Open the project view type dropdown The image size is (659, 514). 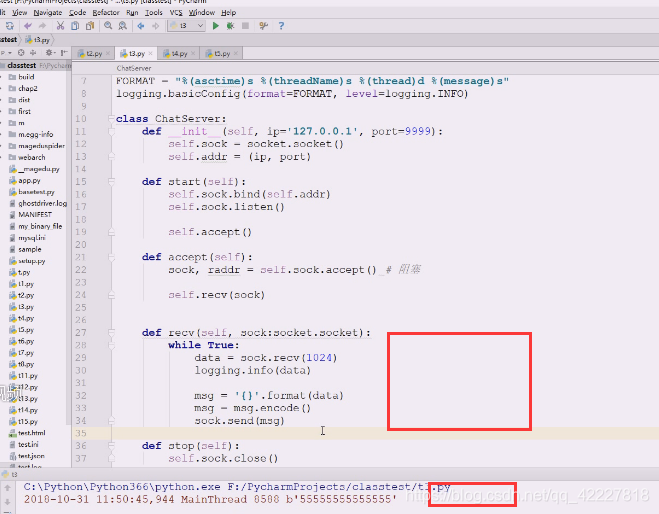(6, 53)
